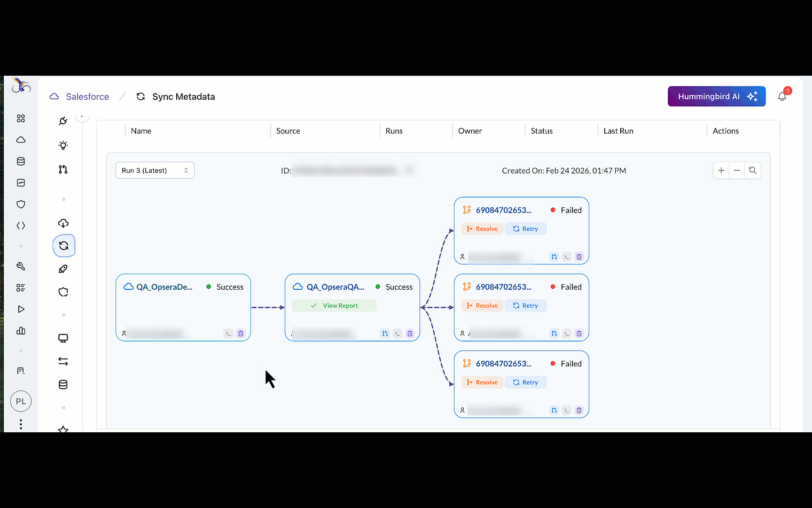Click the zoom in plus button
Screen dimensions: 812x508
pyautogui.click(x=721, y=170)
